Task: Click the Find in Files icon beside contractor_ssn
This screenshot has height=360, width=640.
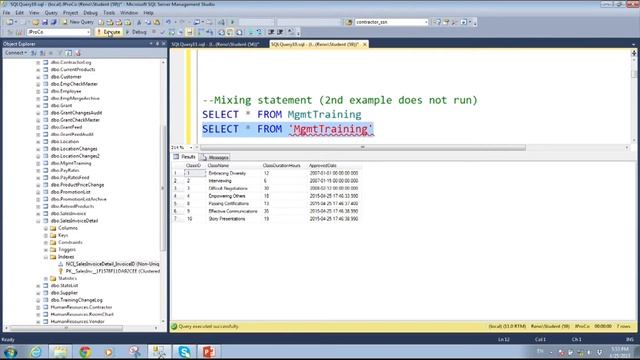Action: [349, 22]
